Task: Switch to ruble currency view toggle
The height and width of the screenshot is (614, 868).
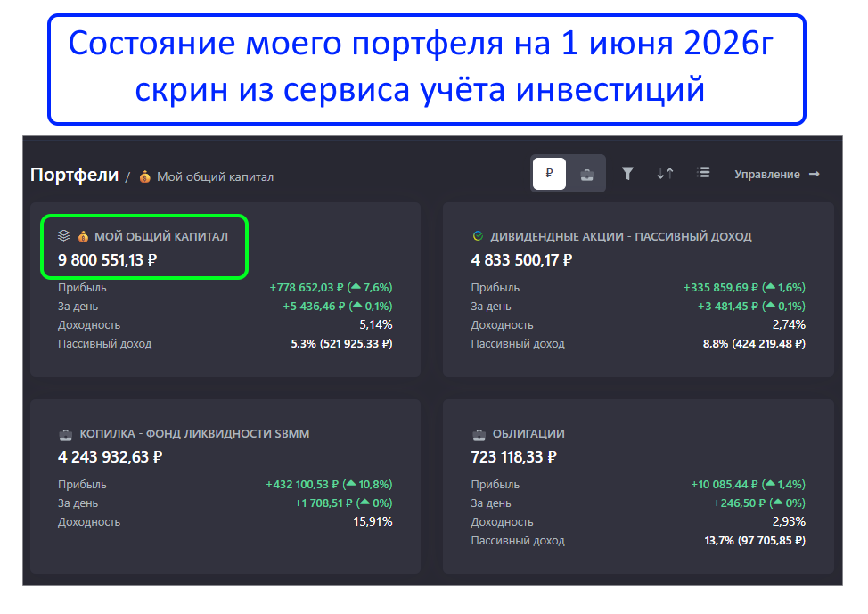Action: point(549,174)
